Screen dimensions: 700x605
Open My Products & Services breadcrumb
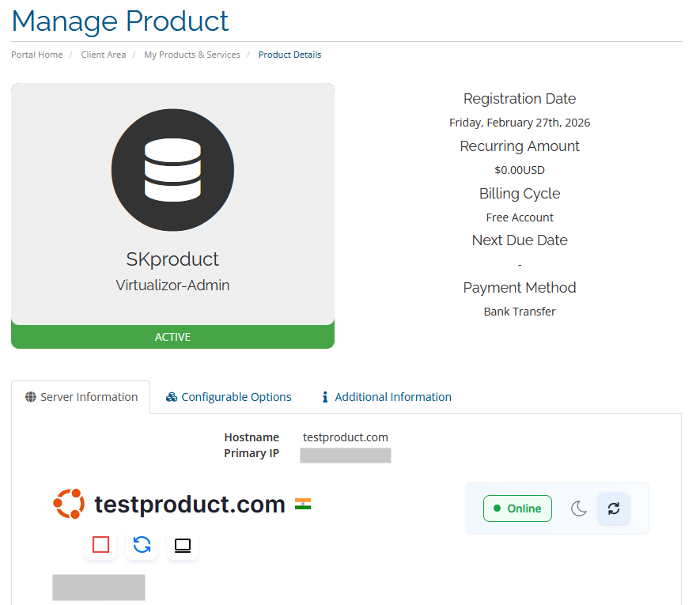click(192, 55)
